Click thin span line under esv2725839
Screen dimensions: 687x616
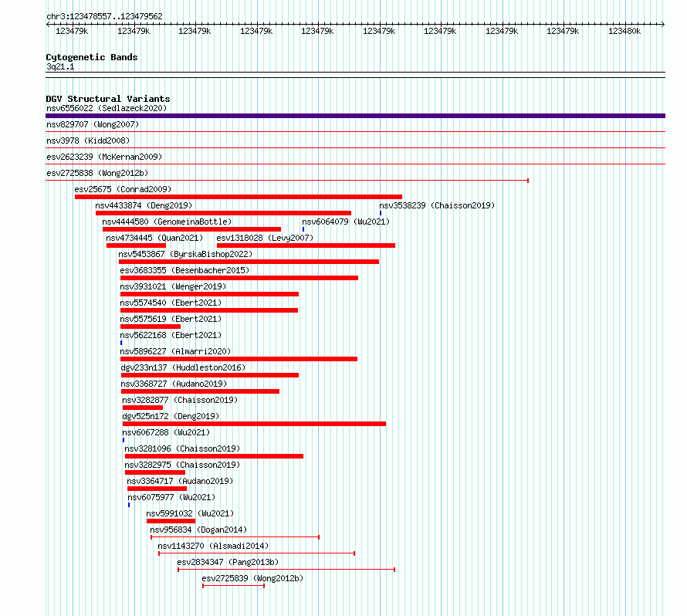pos(234,586)
